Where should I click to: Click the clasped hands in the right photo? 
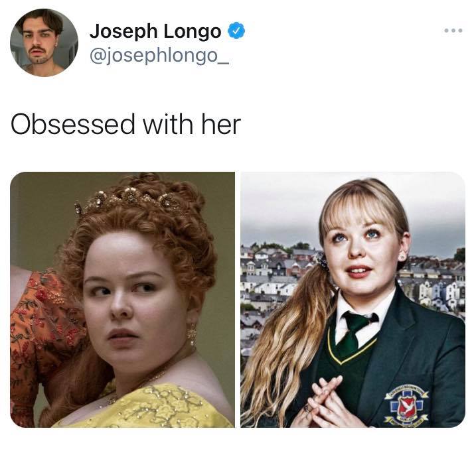pos(327,402)
